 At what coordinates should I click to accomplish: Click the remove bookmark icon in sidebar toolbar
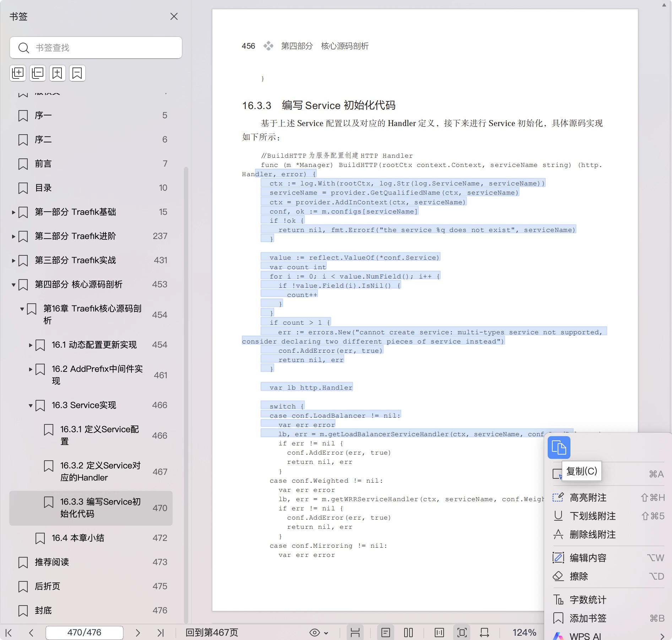[x=77, y=73]
